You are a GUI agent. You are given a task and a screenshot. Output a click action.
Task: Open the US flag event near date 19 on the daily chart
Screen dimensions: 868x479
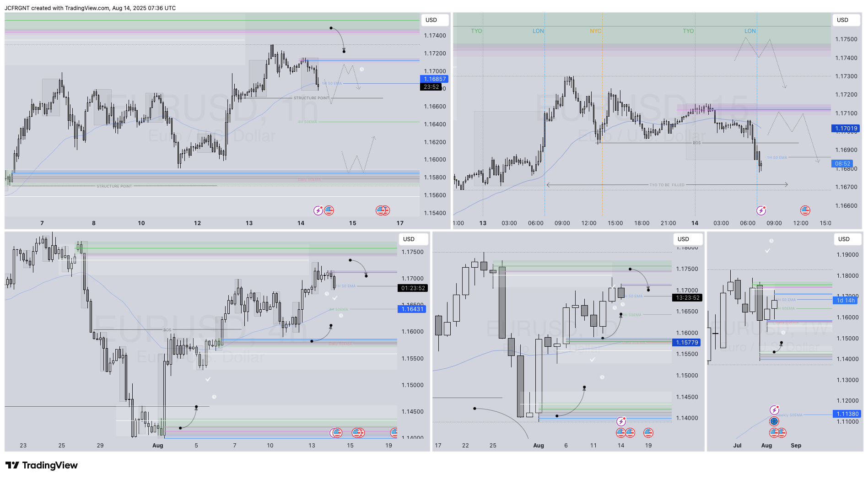[648, 432]
